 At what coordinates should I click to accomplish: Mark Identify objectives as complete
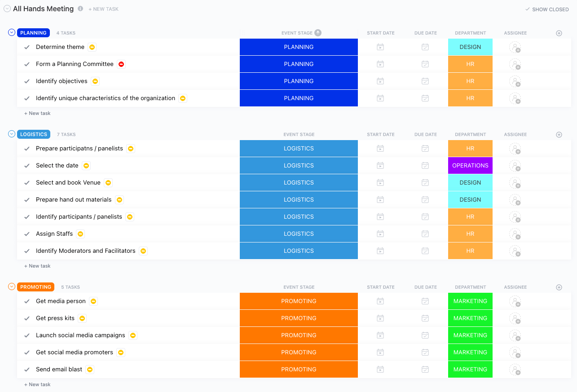coord(27,81)
